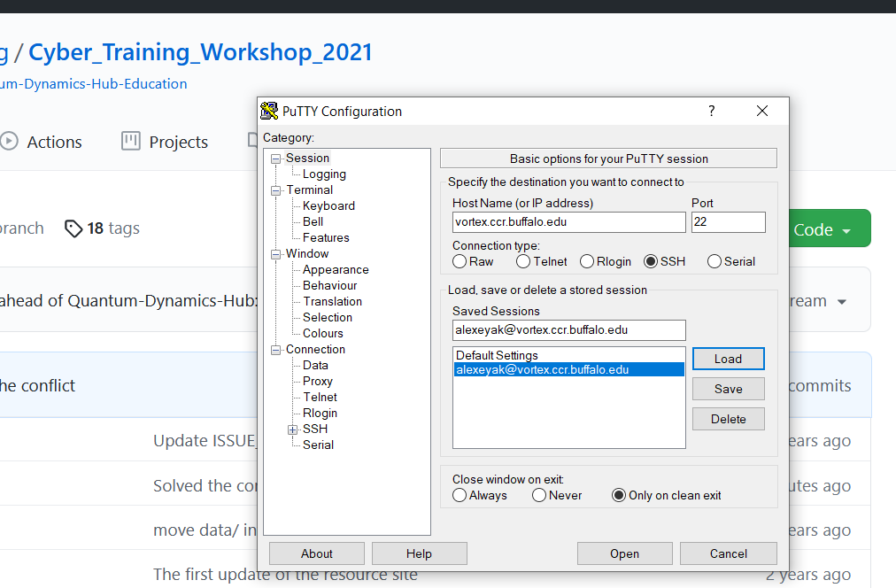This screenshot has height=588, width=896.
Task: Expand the SSH tree node
Action: 292,429
